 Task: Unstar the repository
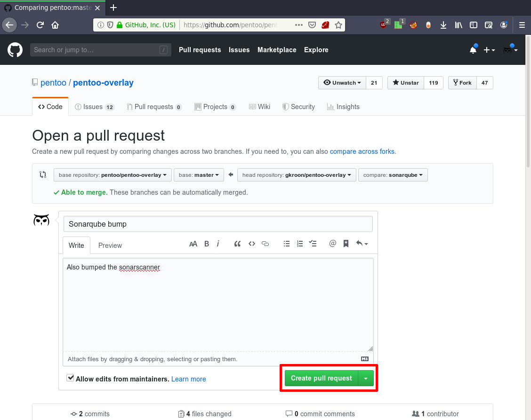point(406,83)
